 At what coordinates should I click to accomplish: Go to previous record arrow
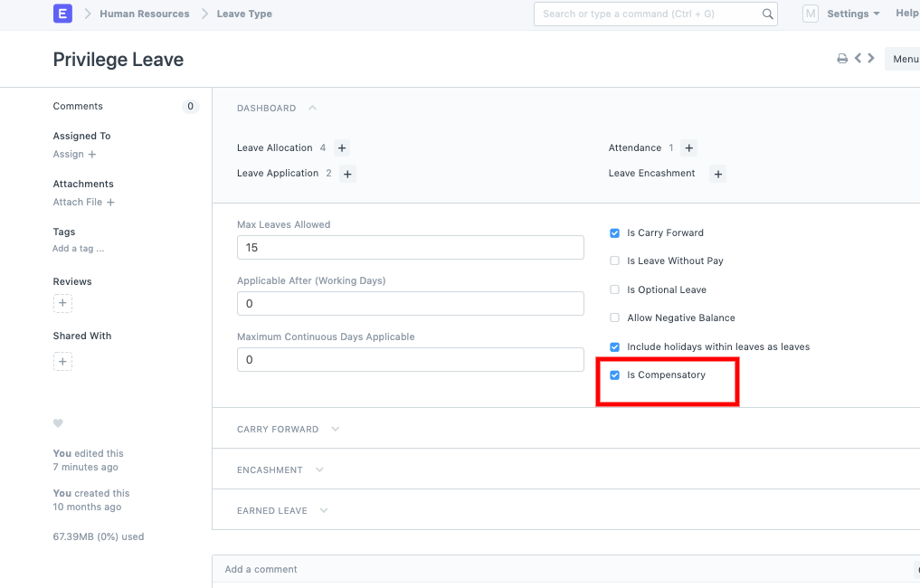click(x=858, y=59)
